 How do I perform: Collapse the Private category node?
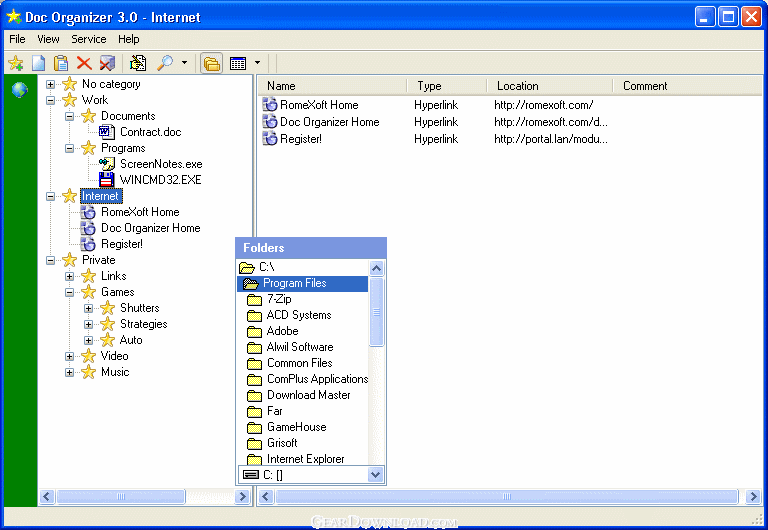tap(50, 261)
